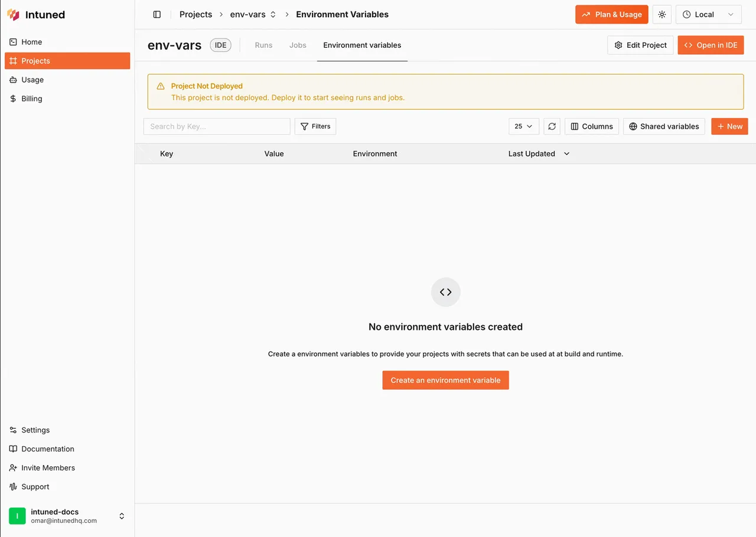Click Create an environment variable button
The width and height of the screenshot is (756, 537).
click(x=445, y=380)
